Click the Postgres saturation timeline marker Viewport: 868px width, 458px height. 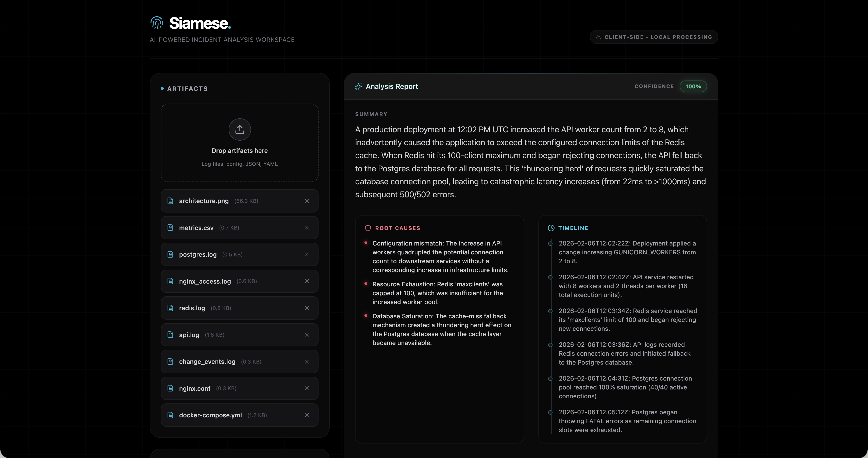click(x=550, y=379)
